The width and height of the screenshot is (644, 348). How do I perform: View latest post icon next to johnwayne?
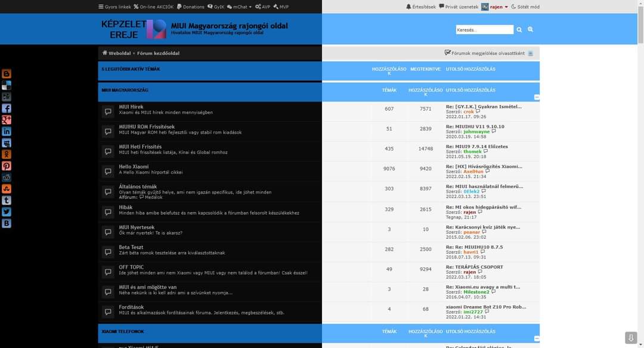(x=494, y=132)
